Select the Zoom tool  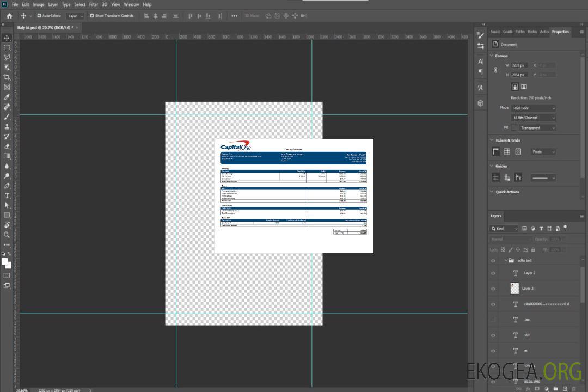click(7, 235)
